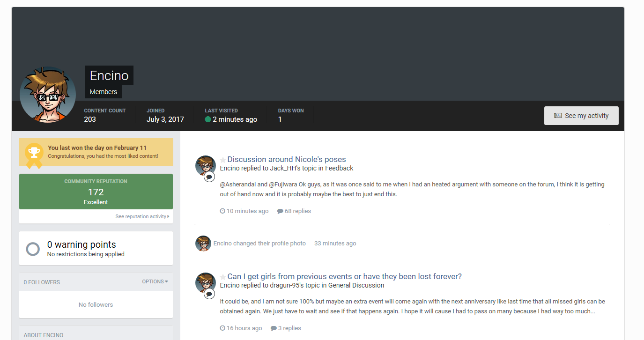This screenshot has height=340, width=644.
Task: Click the speech bubble badge on the last post avatar
Action: [209, 294]
